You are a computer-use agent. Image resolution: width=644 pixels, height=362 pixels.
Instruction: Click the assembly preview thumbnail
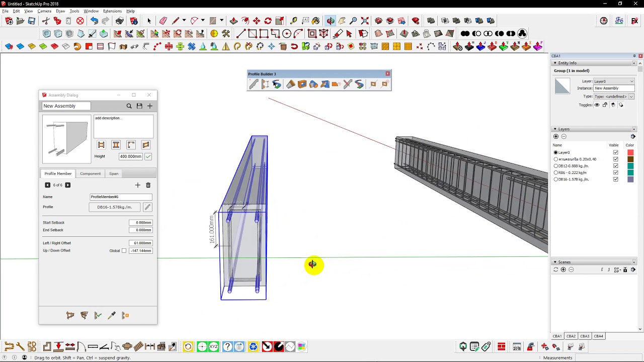click(66, 139)
